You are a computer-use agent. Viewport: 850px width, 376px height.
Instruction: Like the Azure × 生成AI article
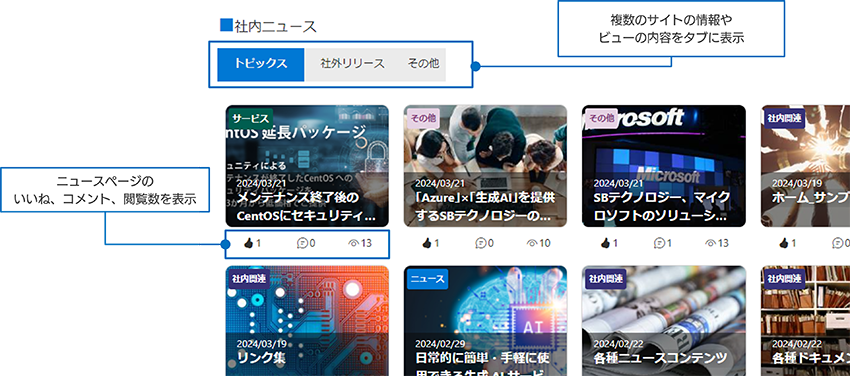[427, 243]
